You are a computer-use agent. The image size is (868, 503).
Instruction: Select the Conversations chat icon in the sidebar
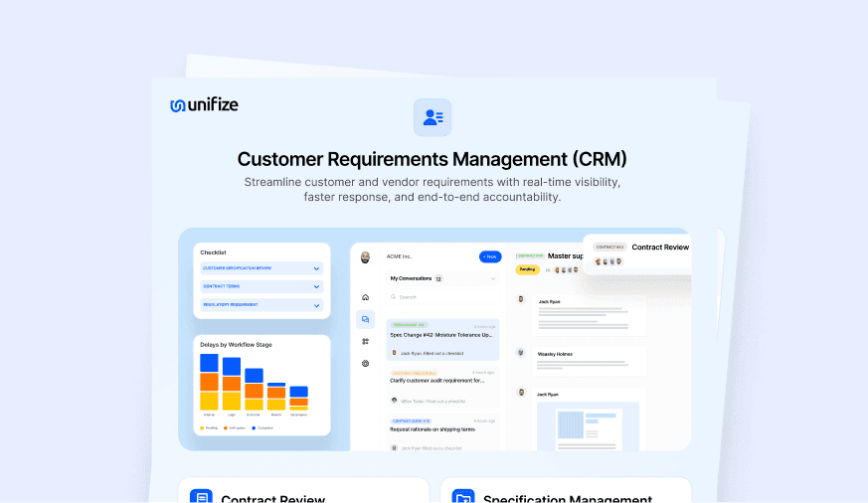click(365, 319)
